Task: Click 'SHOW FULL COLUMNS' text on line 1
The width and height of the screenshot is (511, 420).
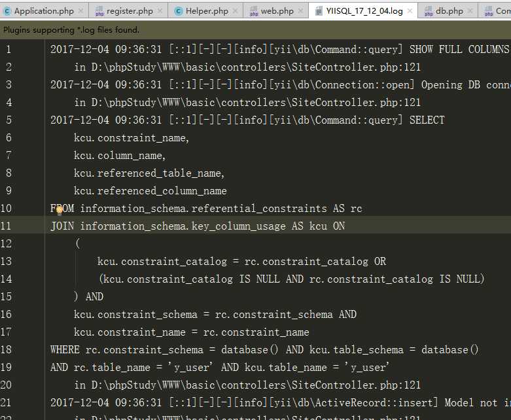Action: pos(459,50)
